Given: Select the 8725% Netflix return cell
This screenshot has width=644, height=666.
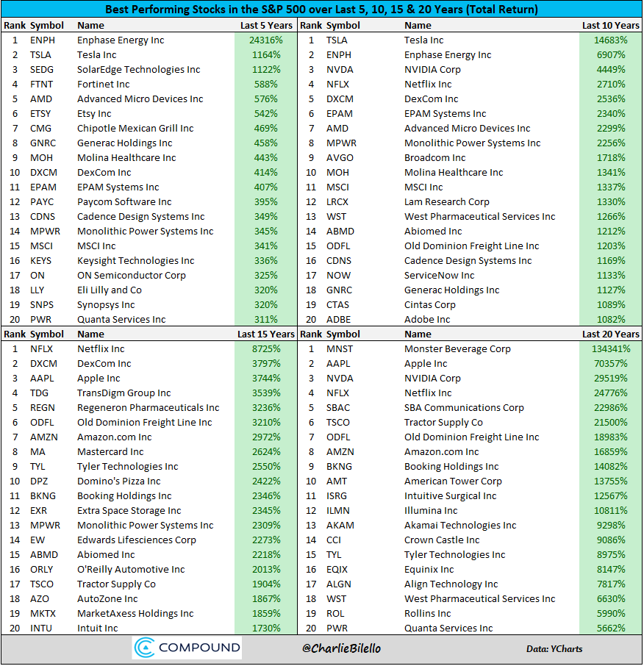Looking at the screenshot, I should click(266, 349).
